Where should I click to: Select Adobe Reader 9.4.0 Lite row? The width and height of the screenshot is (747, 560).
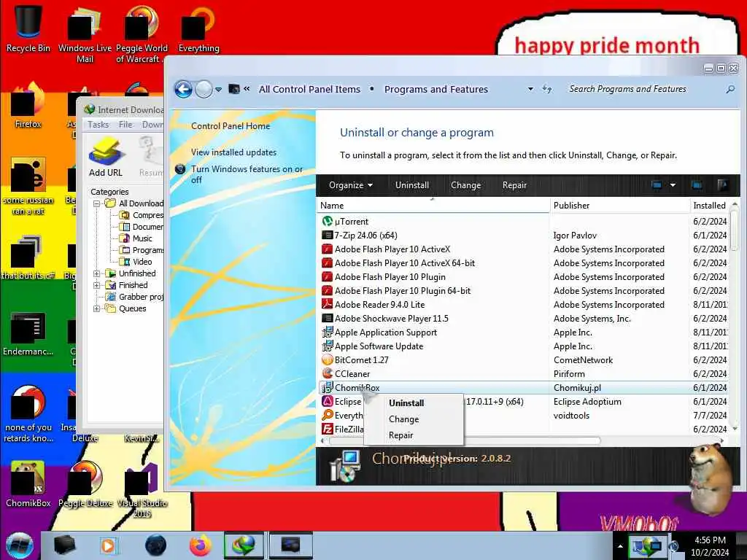click(x=524, y=305)
